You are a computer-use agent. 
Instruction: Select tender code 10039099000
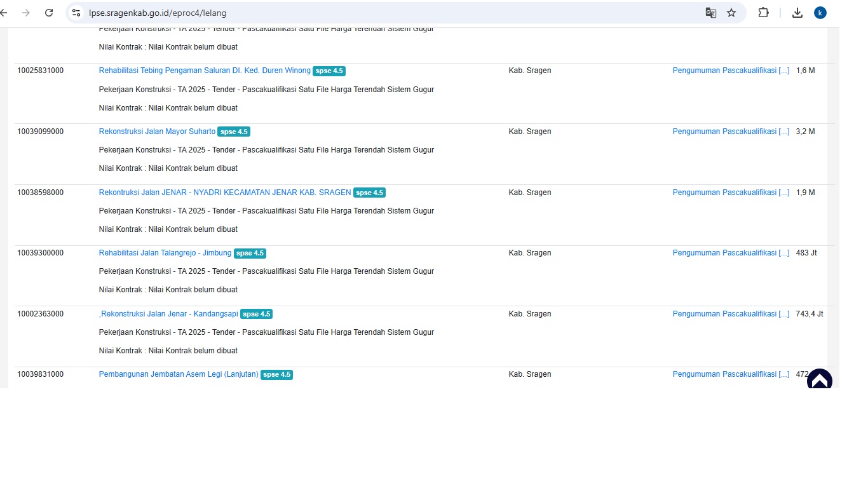pos(40,132)
